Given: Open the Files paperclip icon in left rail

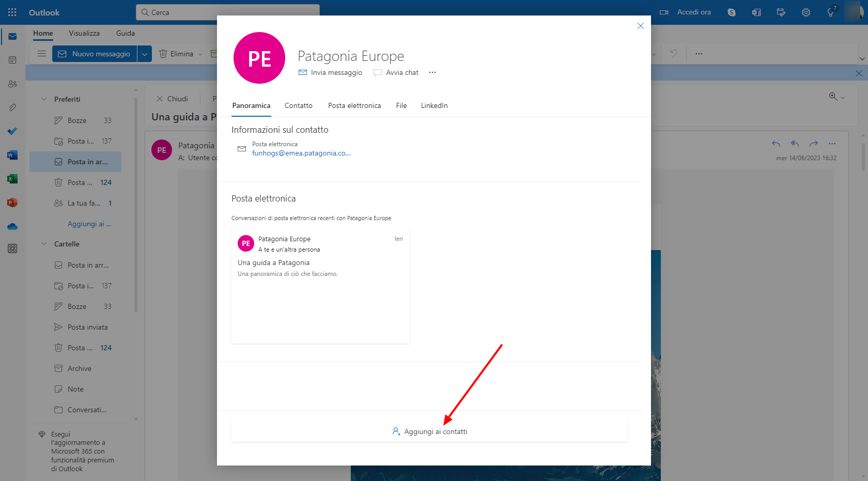Looking at the screenshot, I should (x=12, y=107).
